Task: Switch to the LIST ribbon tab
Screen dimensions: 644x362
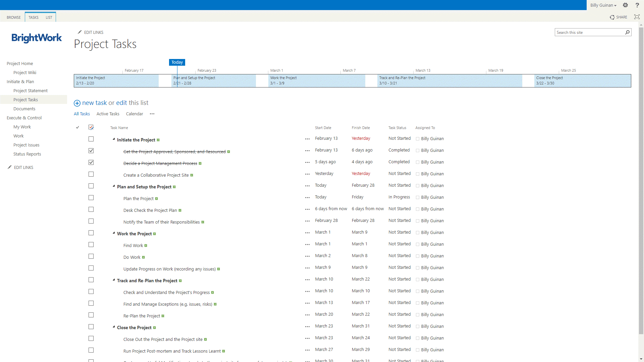Action: tap(49, 17)
